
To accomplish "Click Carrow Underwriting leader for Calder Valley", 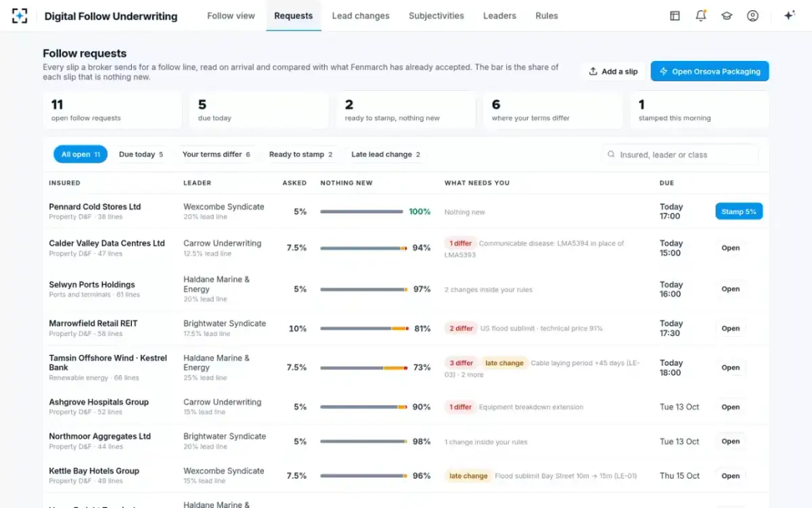I will pyautogui.click(x=222, y=243).
